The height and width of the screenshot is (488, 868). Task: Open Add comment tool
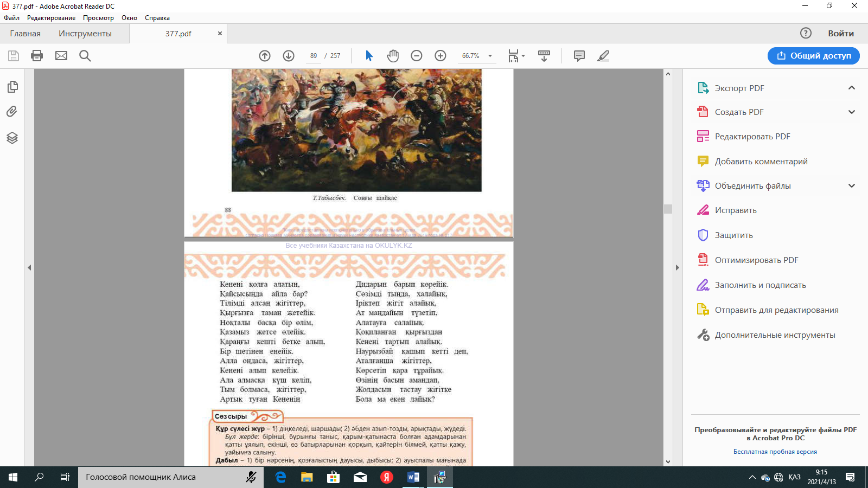point(761,162)
